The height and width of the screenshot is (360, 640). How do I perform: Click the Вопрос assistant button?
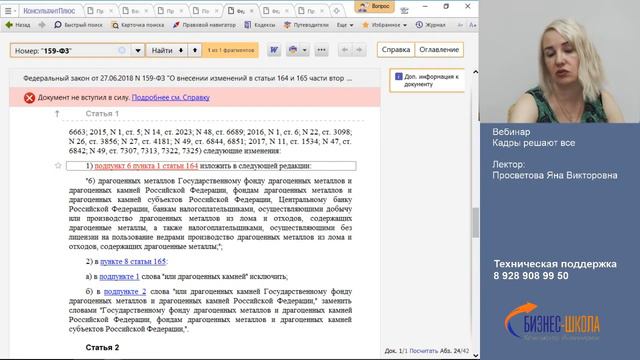374,7
